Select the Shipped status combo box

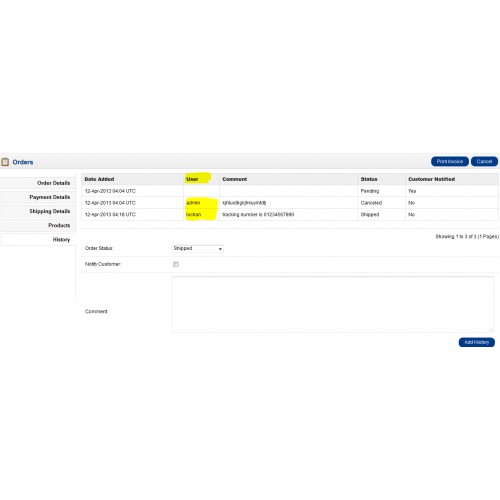(x=198, y=249)
